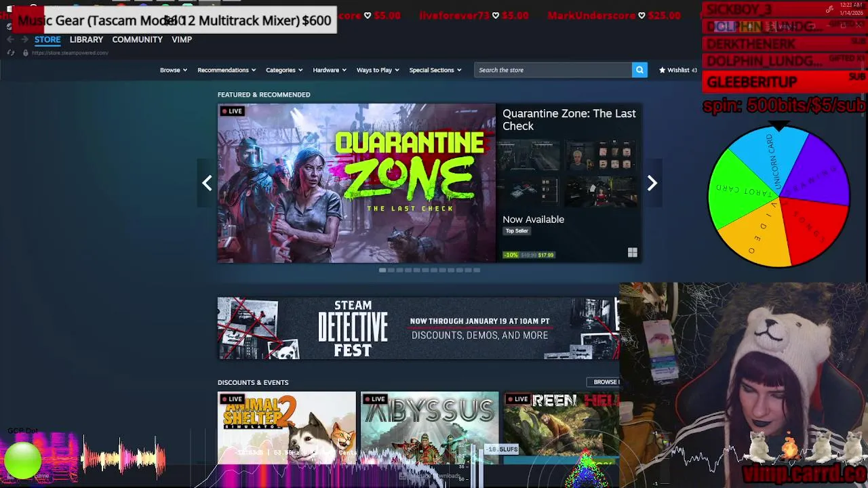Advance featured carousel with right arrow

[x=652, y=183]
